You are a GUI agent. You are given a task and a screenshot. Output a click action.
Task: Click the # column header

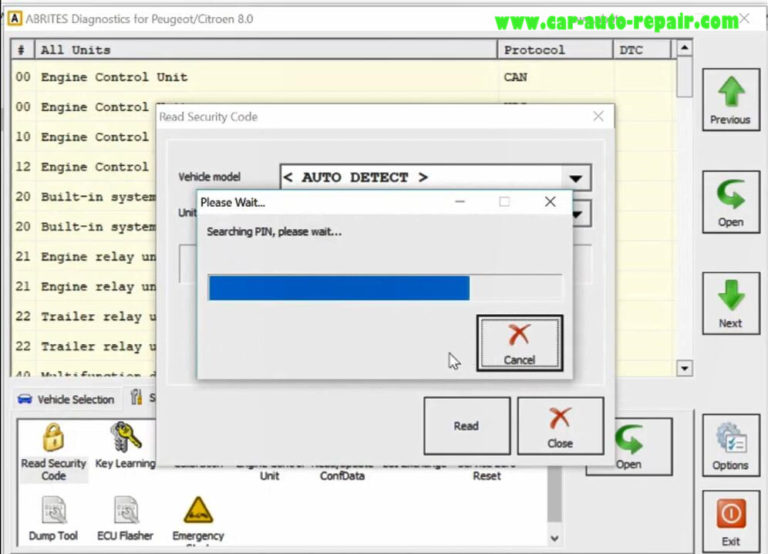23,50
